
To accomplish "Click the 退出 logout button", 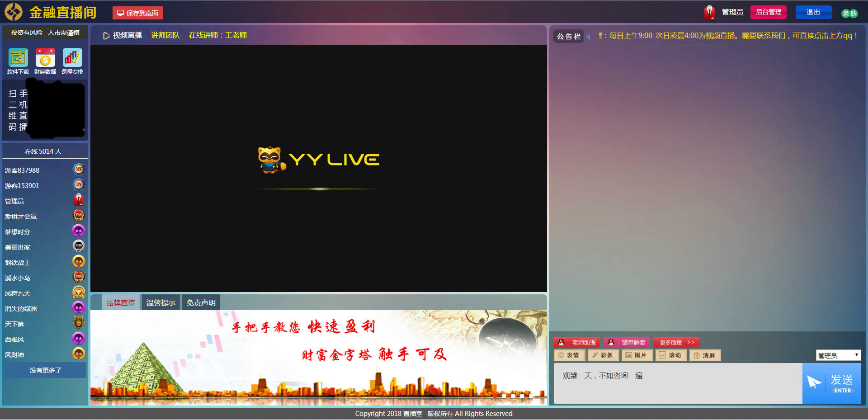I will point(813,12).
